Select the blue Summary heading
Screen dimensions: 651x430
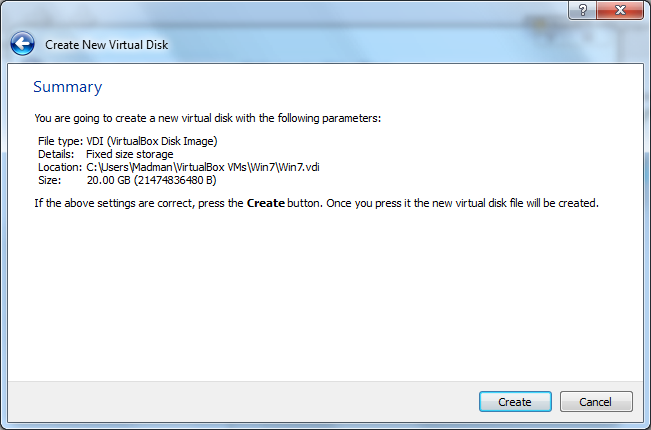[x=68, y=87]
